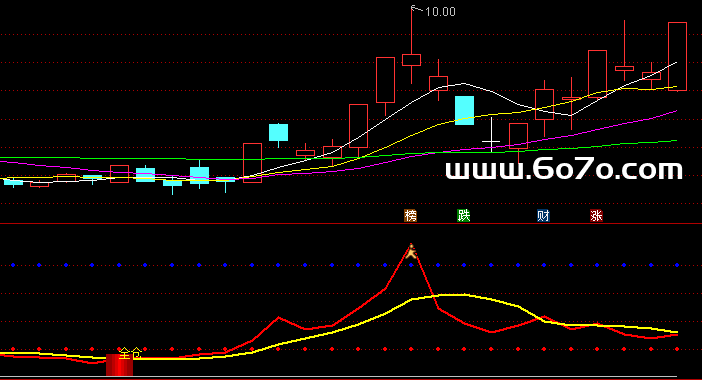Select the 全仓 signal label
Viewport: 702px width, 380px height.
[130, 354]
